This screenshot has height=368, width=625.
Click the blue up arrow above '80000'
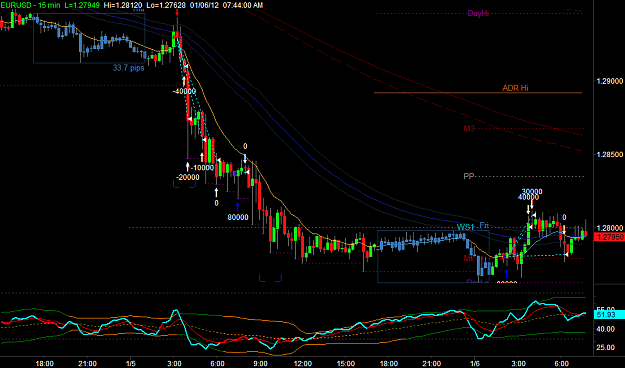pyautogui.click(x=238, y=207)
